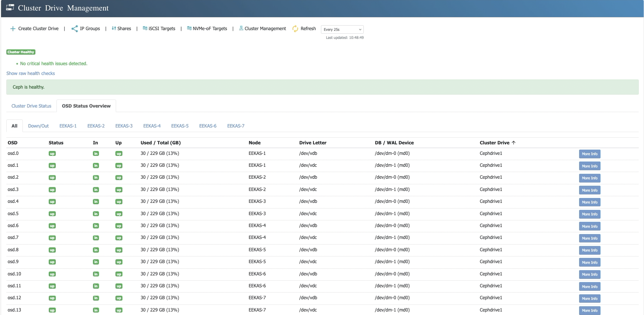
Task: Click the Cluster Management network icon
Action: (x=241, y=28)
